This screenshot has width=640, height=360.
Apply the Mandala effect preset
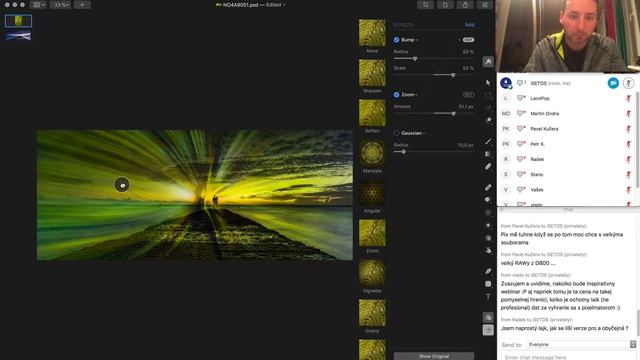372,153
